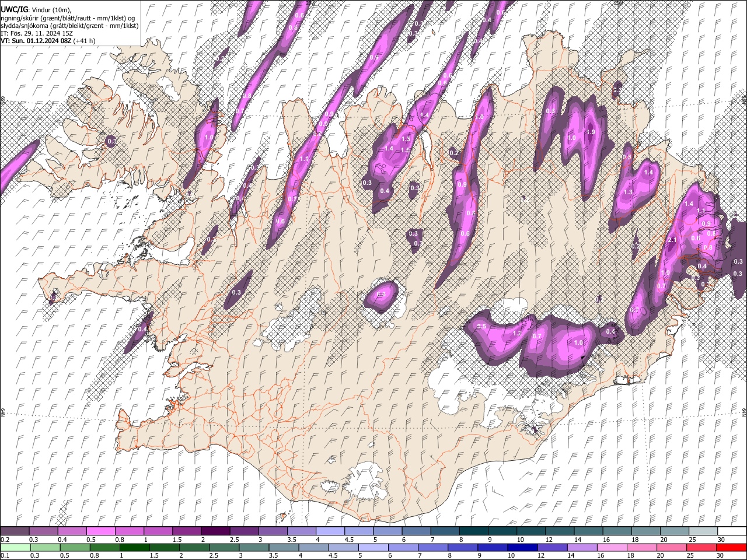The image size is (747, 560).
Task: Click the 'IT: Fös. 29. 11. 2024 15Z' line
Action: point(37,33)
